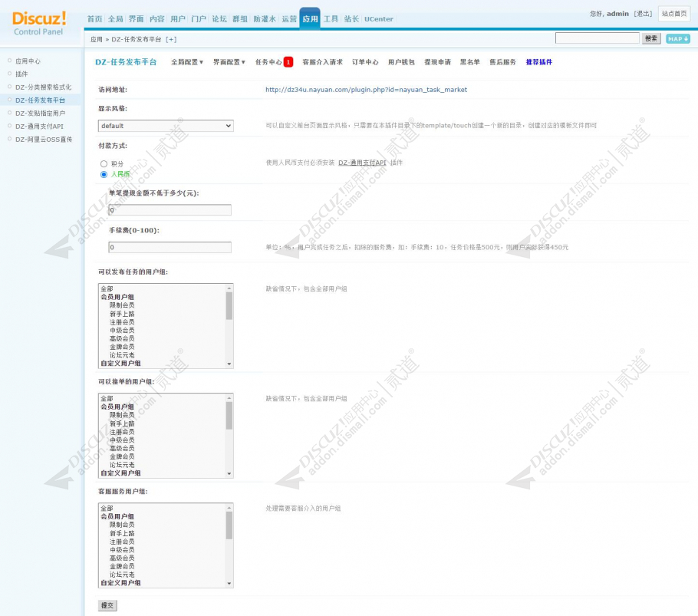698x616 pixels.
Task: Open the 用户 top menu
Action: click(178, 18)
